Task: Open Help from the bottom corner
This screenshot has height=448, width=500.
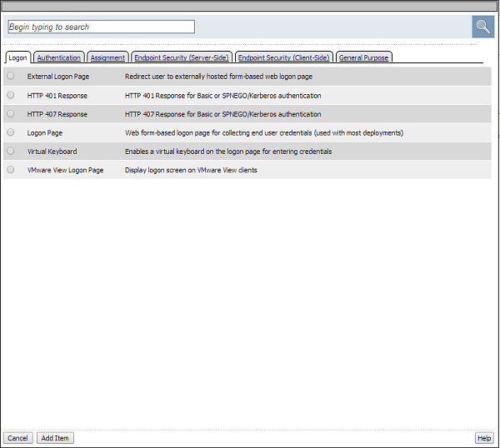Action: pyautogui.click(x=483, y=438)
